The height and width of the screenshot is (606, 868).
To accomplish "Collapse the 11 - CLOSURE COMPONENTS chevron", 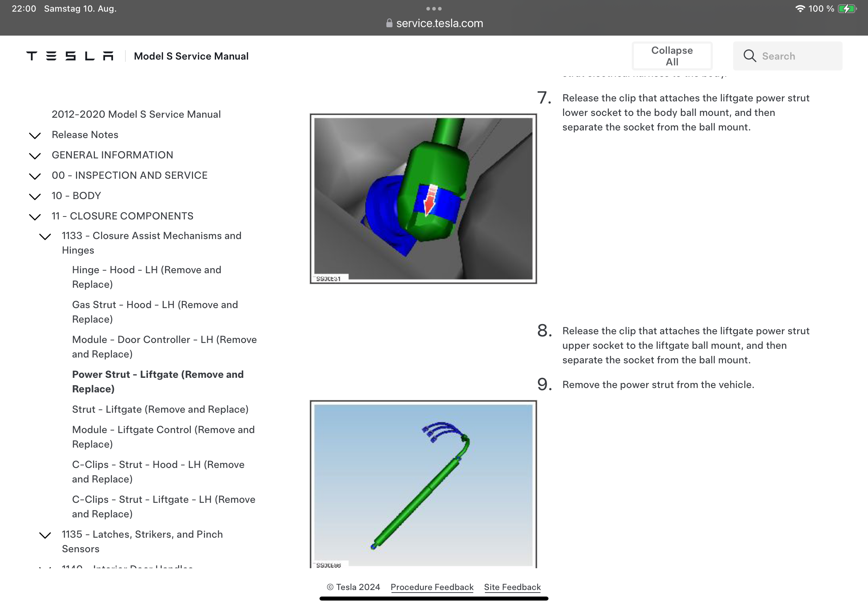I will (x=35, y=217).
